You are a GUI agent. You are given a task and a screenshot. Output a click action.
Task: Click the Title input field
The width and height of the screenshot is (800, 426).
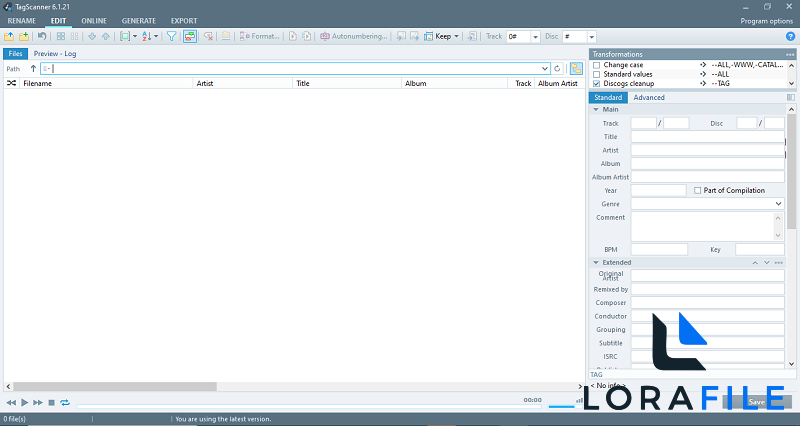point(707,137)
